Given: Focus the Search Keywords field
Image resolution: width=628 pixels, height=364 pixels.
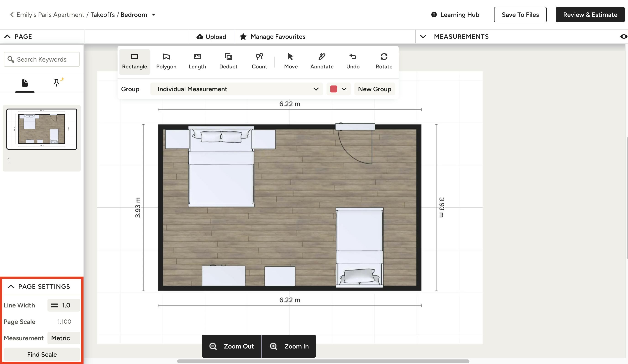Looking at the screenshot, I should click(42, 59).
